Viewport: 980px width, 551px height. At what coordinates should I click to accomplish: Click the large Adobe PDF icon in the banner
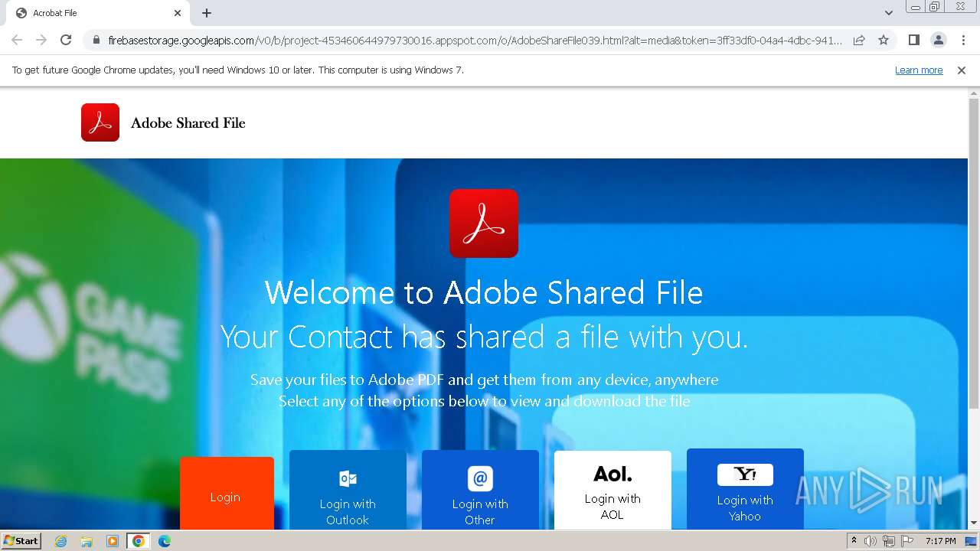pos(484,223)
